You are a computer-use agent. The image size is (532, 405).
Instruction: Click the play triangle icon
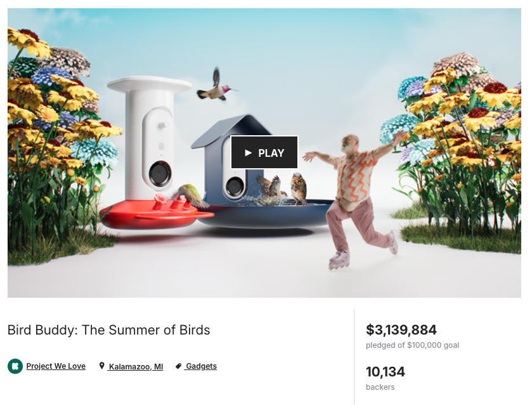(x=248, y=153)
